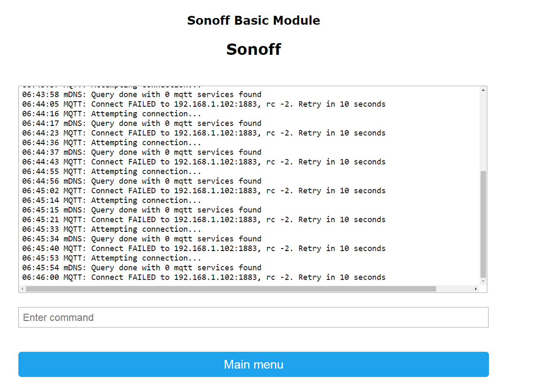Click the horizontal scrollbar left arrow
This screenshot has height=392, width=540.
[x=22, y=289]
